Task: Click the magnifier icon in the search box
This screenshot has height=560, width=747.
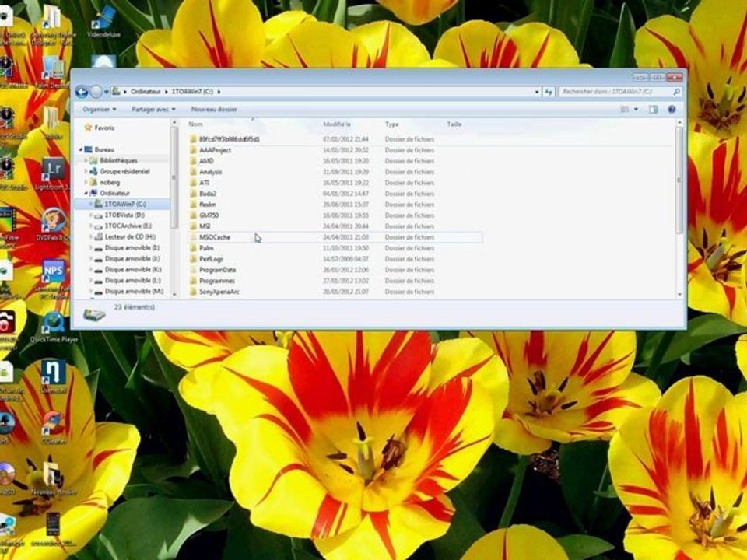Action: [676, 92]
